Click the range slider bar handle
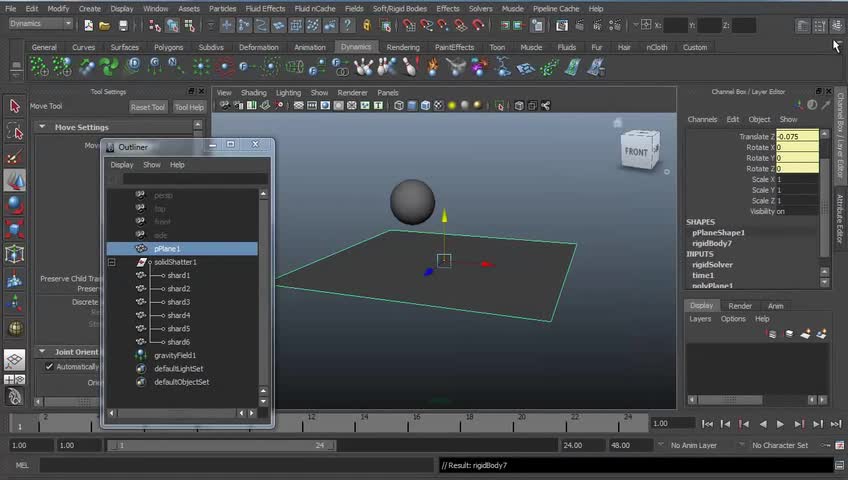Image resolution: width=848 pixels, height=480 pixels. [x=222, y=445]
